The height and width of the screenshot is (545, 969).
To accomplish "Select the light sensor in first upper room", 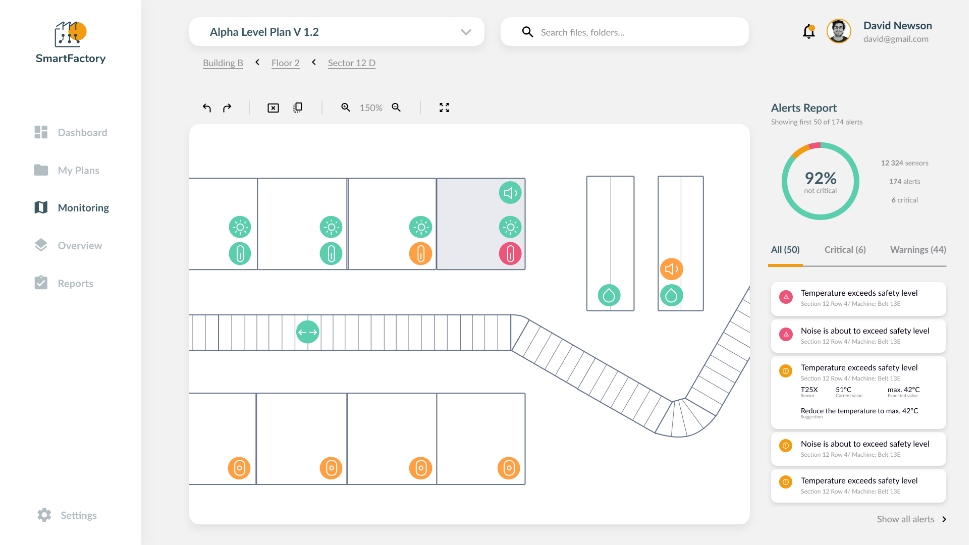I will (x=240, y=227).
